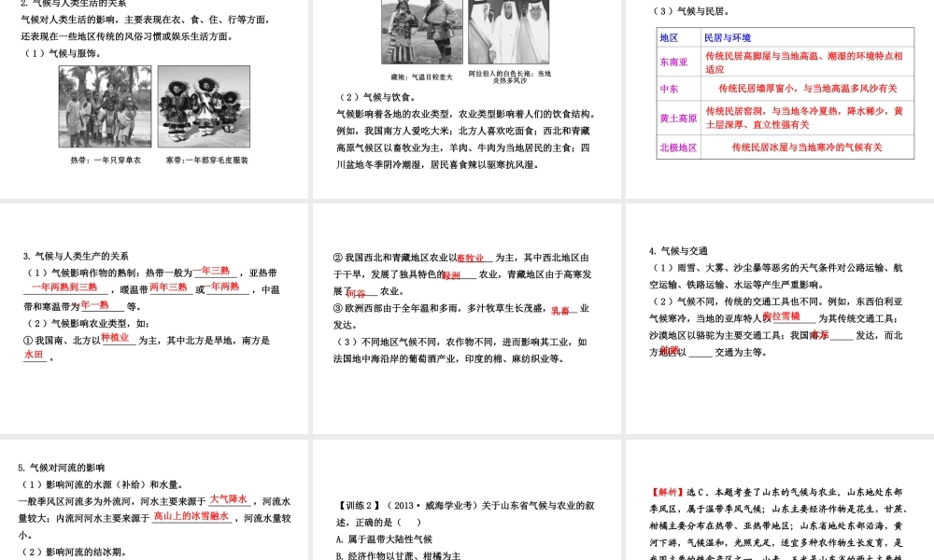This screenshot has height=560, width=934.
Task: Click red answer 大气降水
Action: click(228, 498)
